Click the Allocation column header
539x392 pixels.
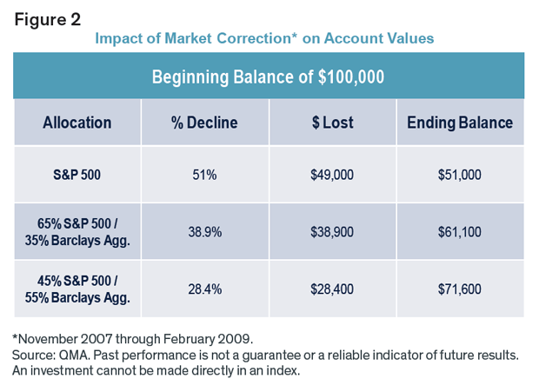(x=77, y=123)
